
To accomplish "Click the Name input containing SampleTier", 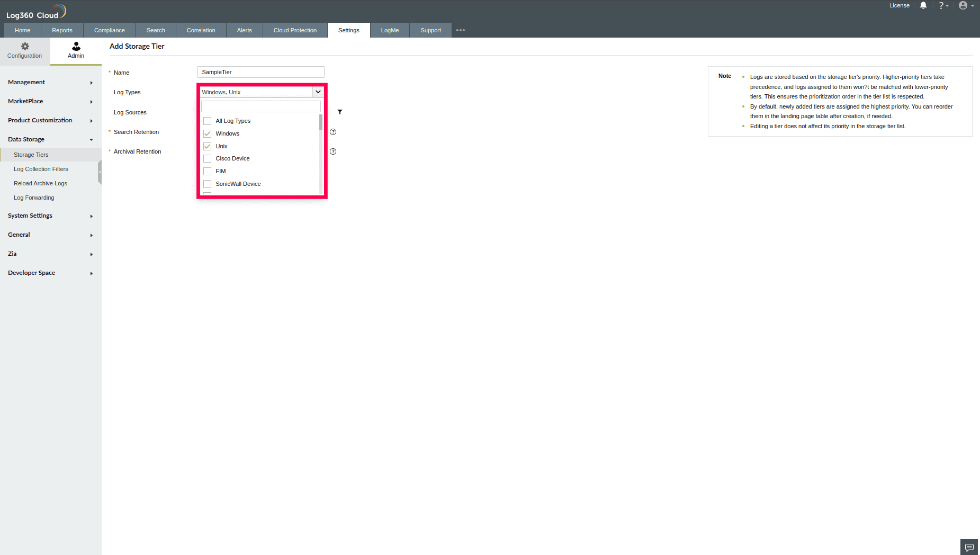I will point(260,72).
